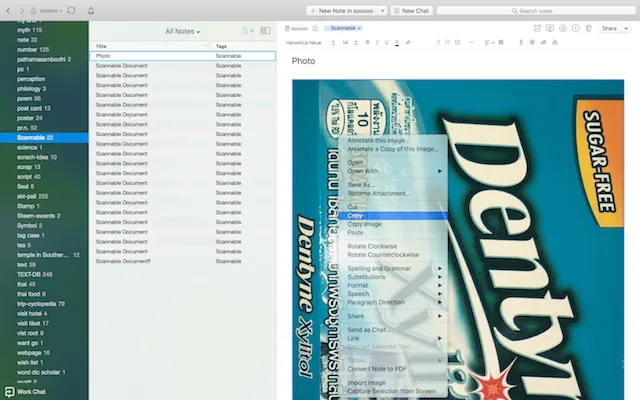Start a New Chat
Viewport: 640px width, 400px height.
point(411,11)
